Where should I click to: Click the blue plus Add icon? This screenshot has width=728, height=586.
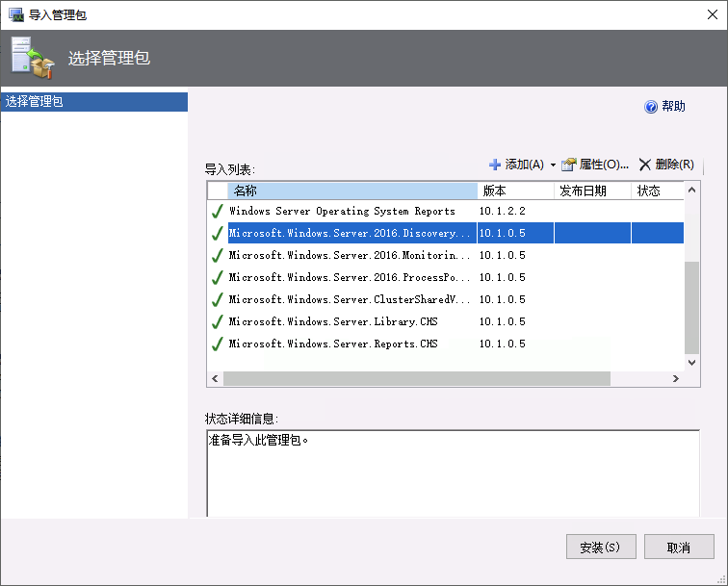(x=494, y=165)
